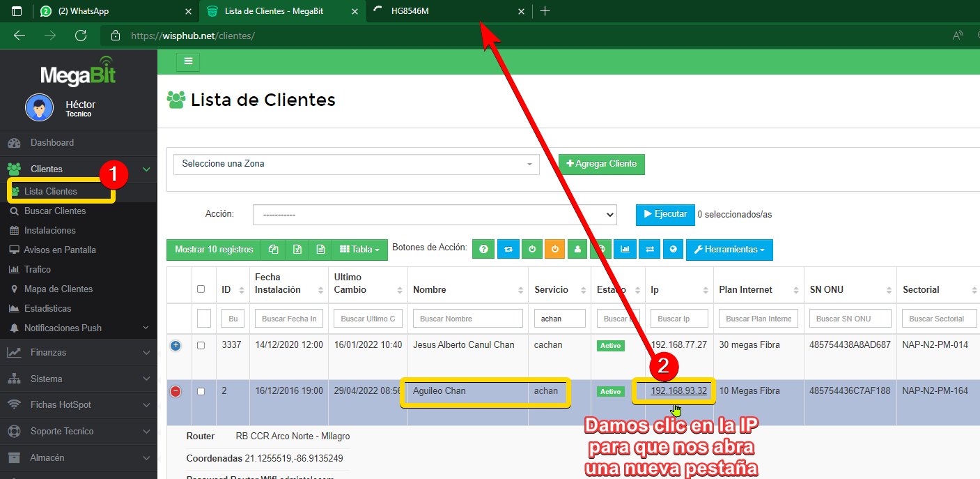Click the Ejecutar button
Image resolution: width=980 pixels, height=479 pixels.
click(665, 214)
